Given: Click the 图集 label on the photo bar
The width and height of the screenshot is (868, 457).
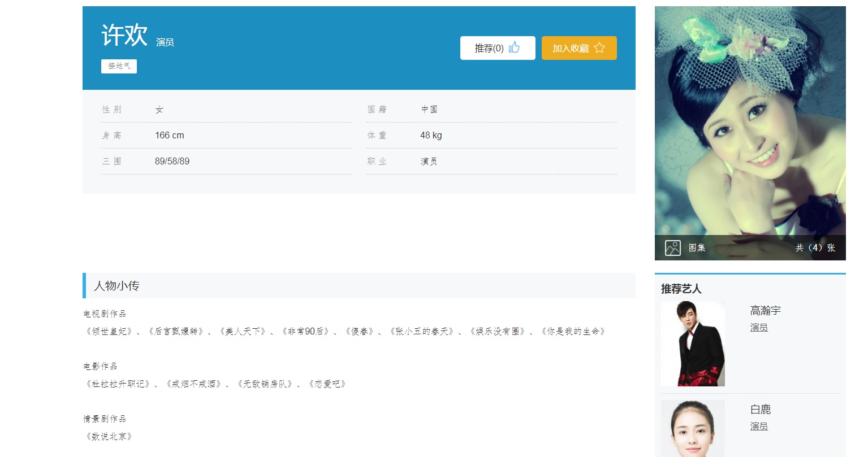Looking at the screenshot, I should coord(697,248).
